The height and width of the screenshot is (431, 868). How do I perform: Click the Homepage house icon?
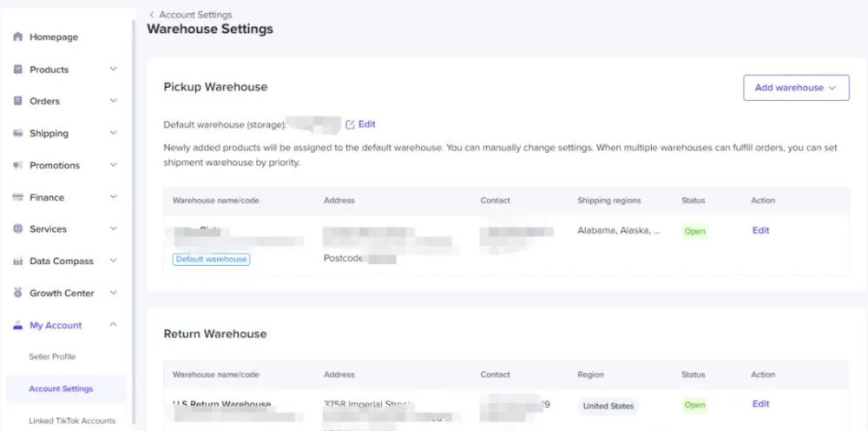click(x=17, y=37)
